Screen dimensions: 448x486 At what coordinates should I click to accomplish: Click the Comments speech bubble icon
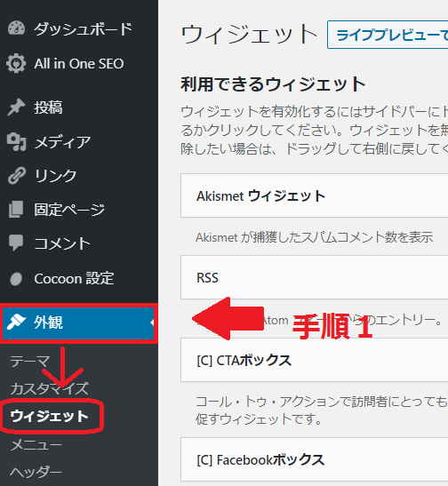click(x=16, y=243)
